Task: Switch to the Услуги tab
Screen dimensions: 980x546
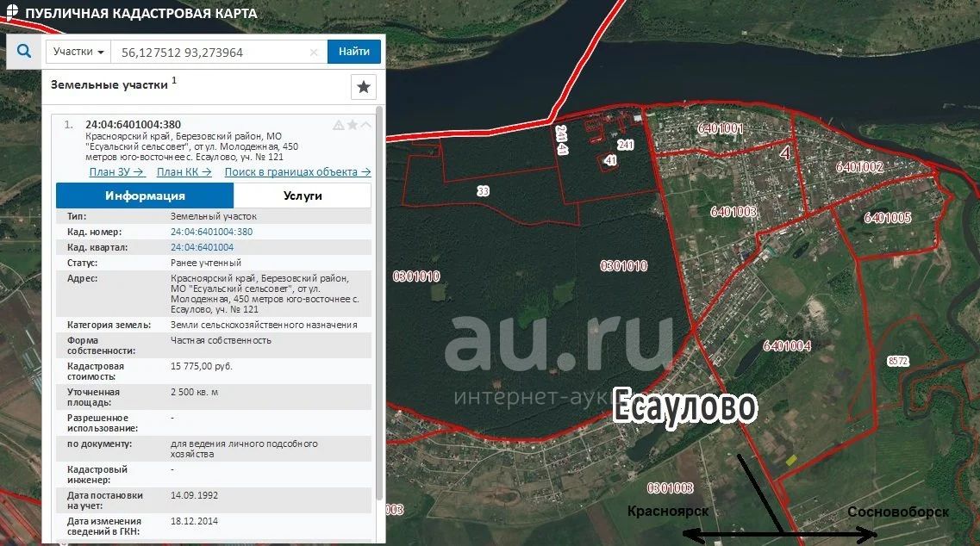Action: tap(303, 195)
